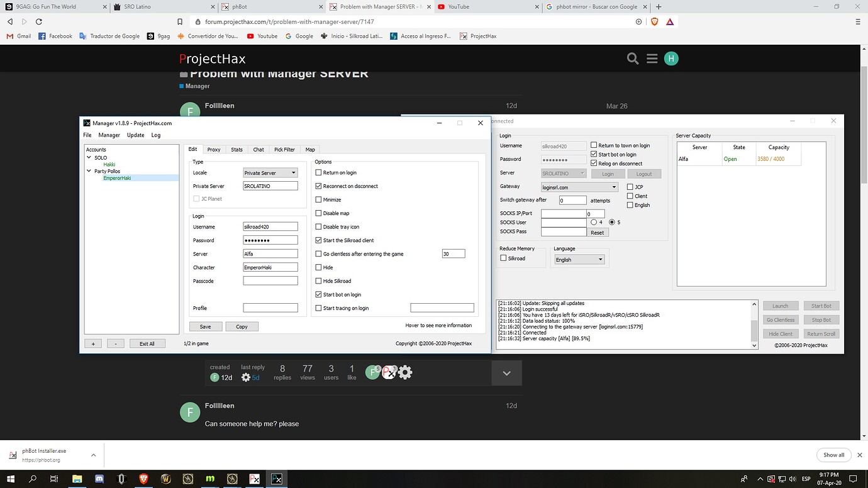
Task: Enable the Minimize option checkbox
Action: [x=319, y=199]
